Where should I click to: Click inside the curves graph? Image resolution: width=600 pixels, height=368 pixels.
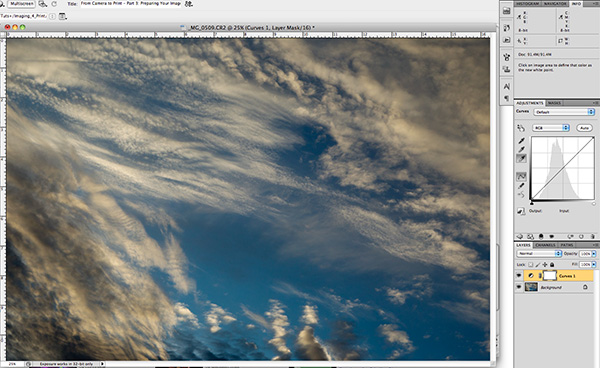point(562,168)
